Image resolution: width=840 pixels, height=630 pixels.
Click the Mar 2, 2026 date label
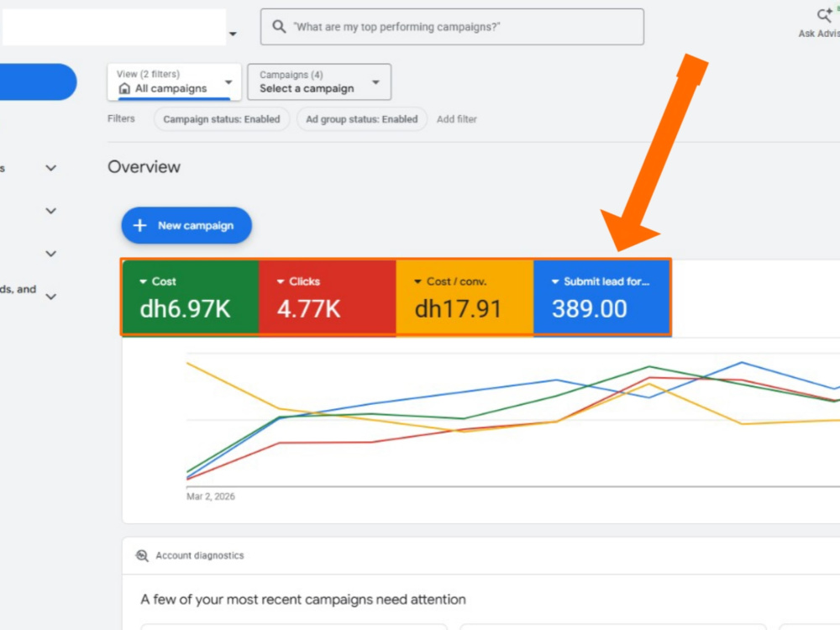click(x=211, y=496)
